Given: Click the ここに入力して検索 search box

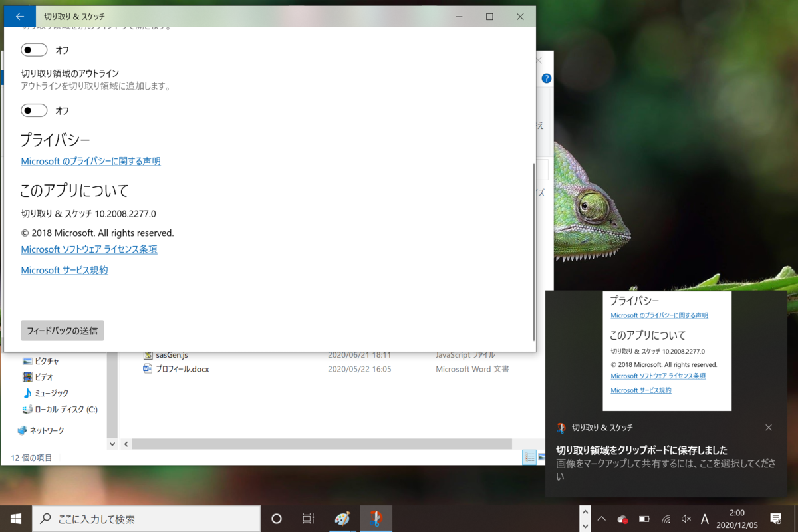Looking at the screenshot, I should click(146, 519).
